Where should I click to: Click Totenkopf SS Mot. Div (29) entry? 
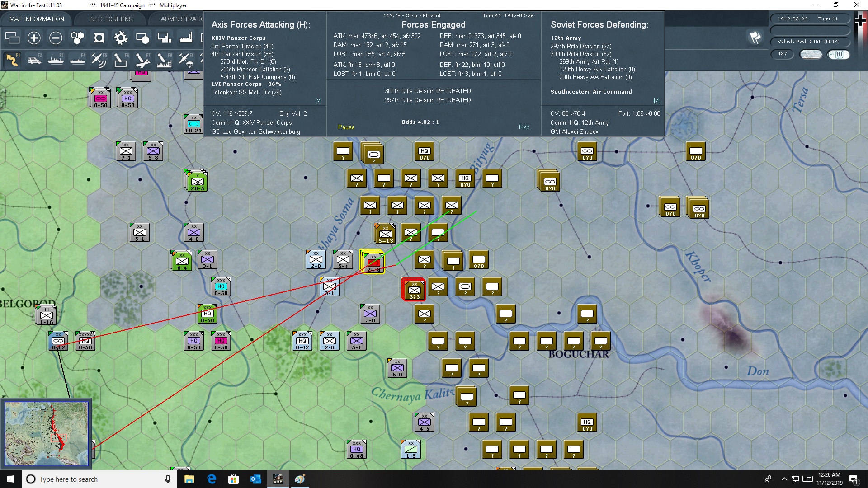coord(246,92)
